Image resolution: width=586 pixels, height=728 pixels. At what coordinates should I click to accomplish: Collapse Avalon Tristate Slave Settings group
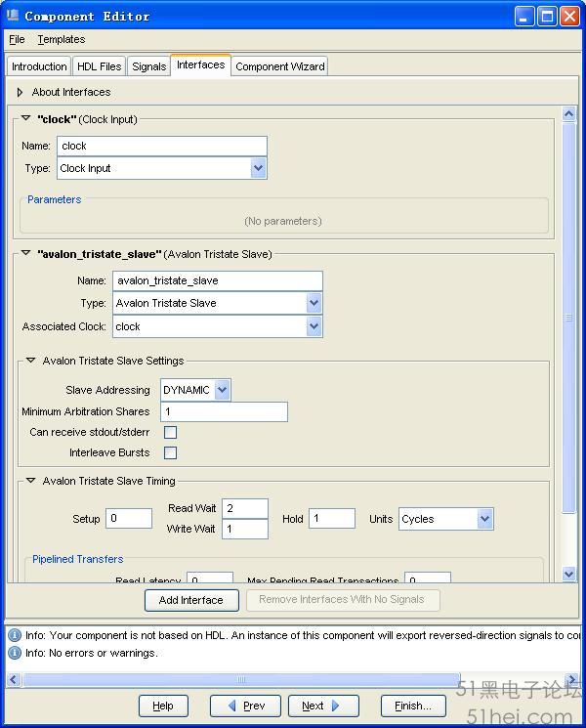tap(30, 361)
